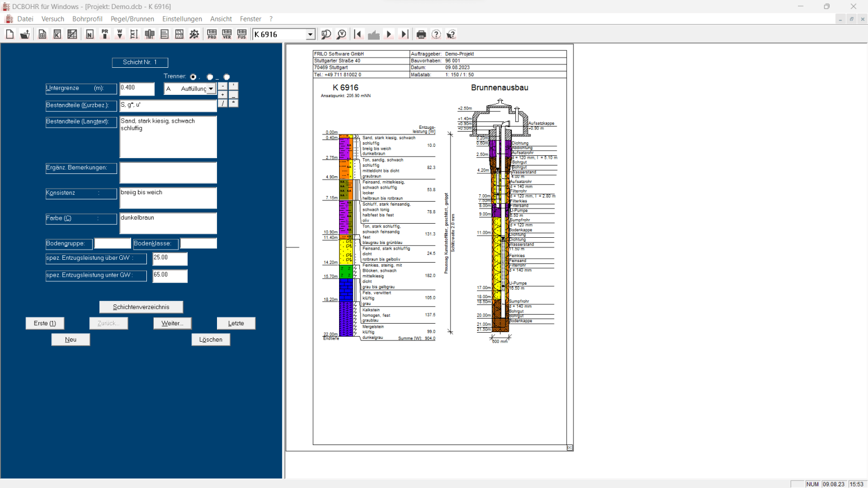Click the minus symbol key button
This screenshot has width=868, height=488.
[x=223, y=86]
